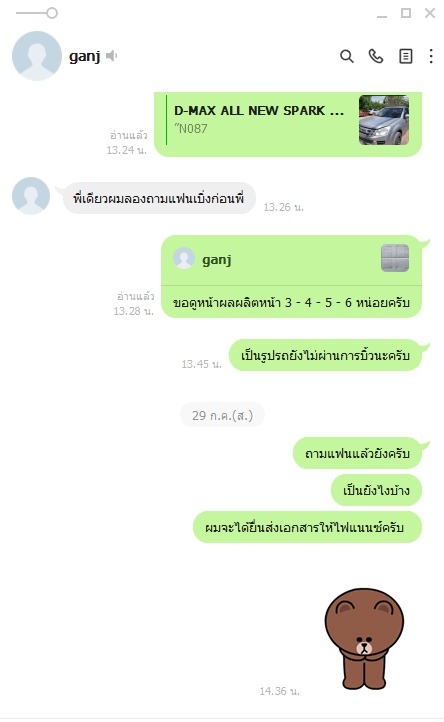Viewport: 444px width, 722px height.
Task: Adjust the window transparency slider handle
Action: [52, 13]
